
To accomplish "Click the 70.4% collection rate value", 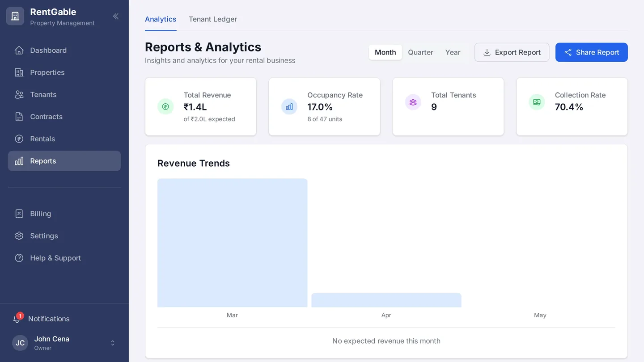I will (x=569, y=107).
